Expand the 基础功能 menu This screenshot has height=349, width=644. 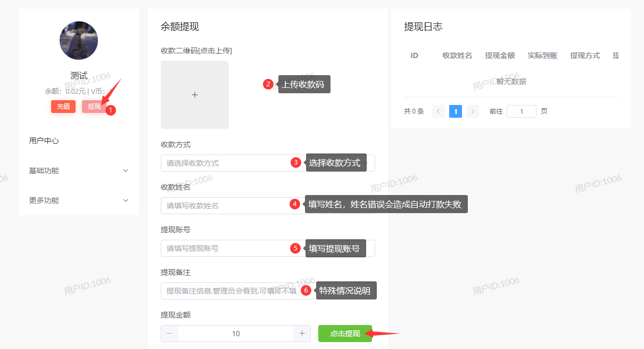click(79, 171)
